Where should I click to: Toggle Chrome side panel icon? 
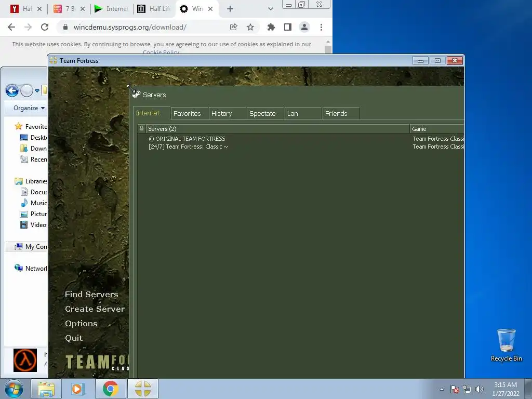tap(288, 27)
